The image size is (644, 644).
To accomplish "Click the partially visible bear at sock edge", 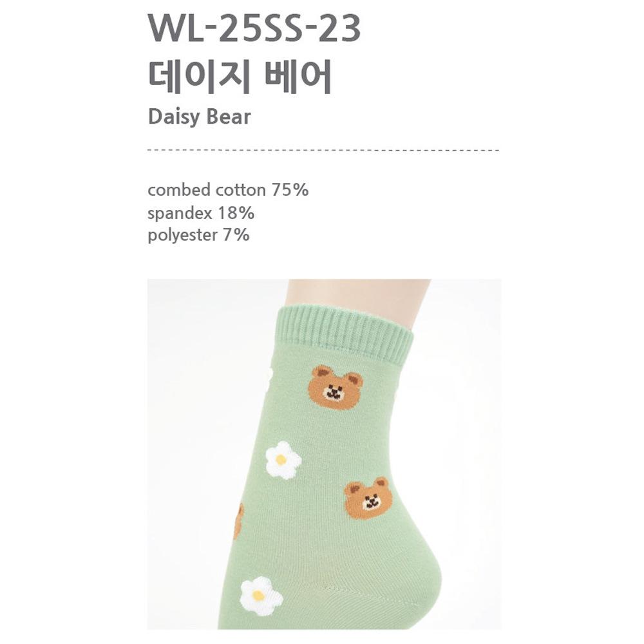I will click(x=239, y=521).
